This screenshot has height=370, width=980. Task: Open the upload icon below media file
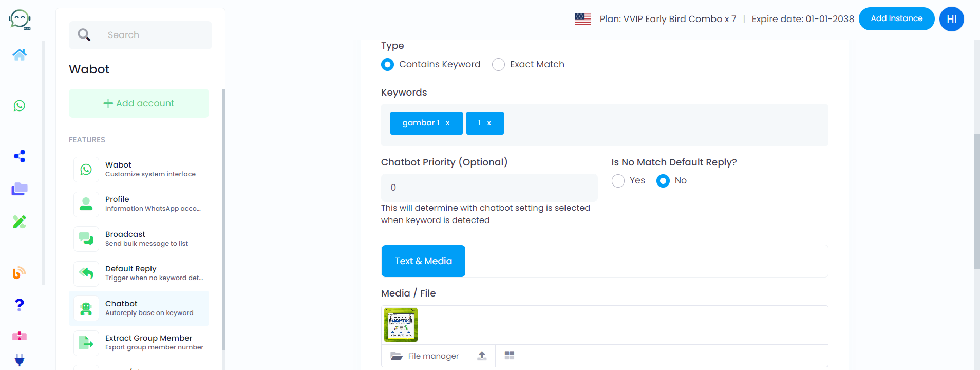pos(481,356)
